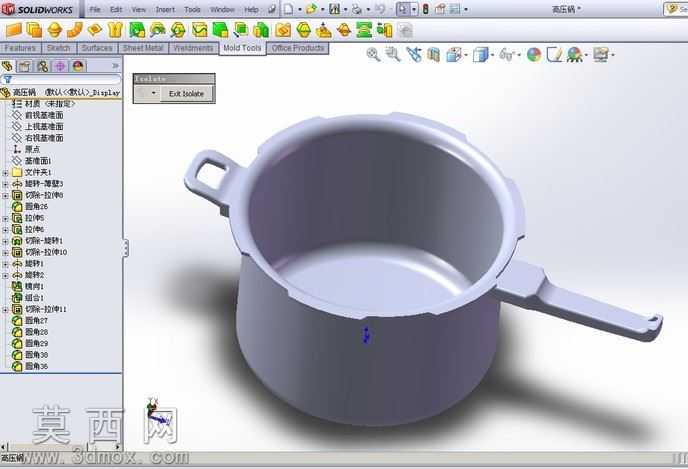The width and height of the screenshot is (688, 469).
Task: Click the Edit Appearance color ball icon
Action: (x=534, y=55)
